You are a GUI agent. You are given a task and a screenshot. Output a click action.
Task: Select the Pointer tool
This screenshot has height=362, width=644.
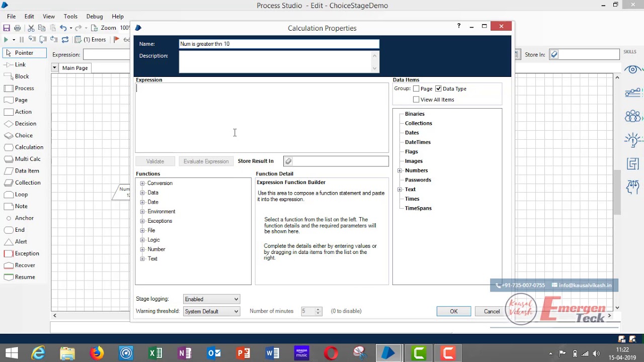point(24,53)
